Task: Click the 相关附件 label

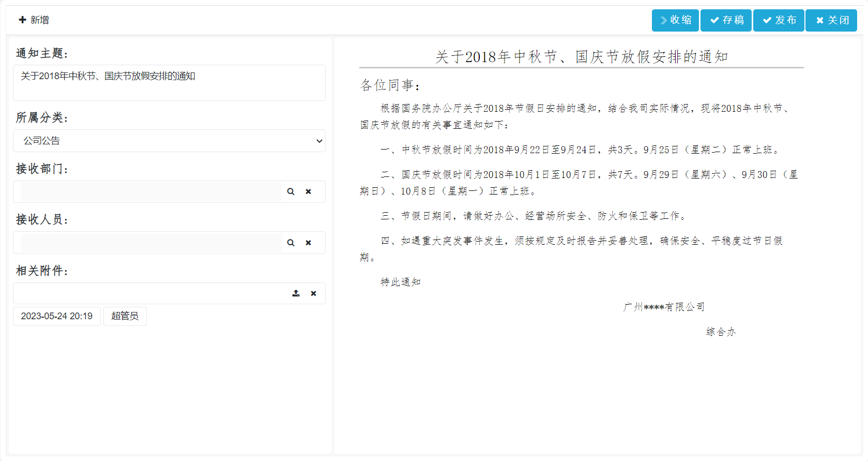Action: click(x=42, y=271)
